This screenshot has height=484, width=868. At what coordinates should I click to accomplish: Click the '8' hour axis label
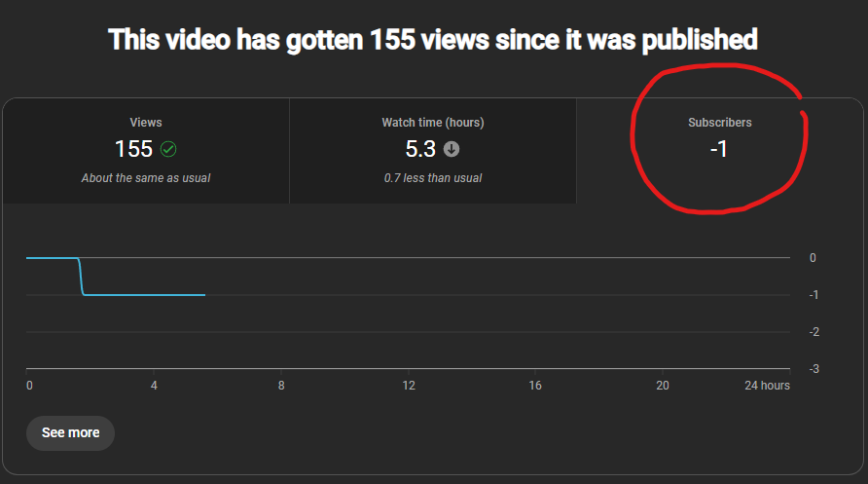(281, 386)
